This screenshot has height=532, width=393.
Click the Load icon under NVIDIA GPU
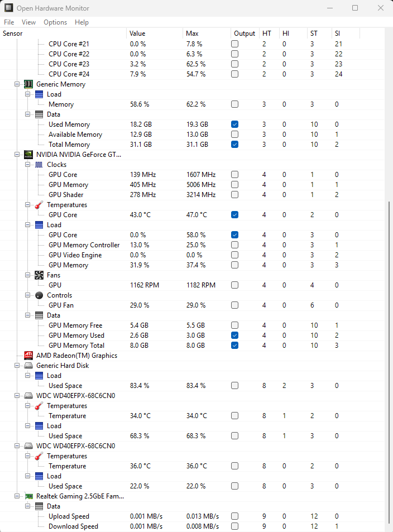39,225
